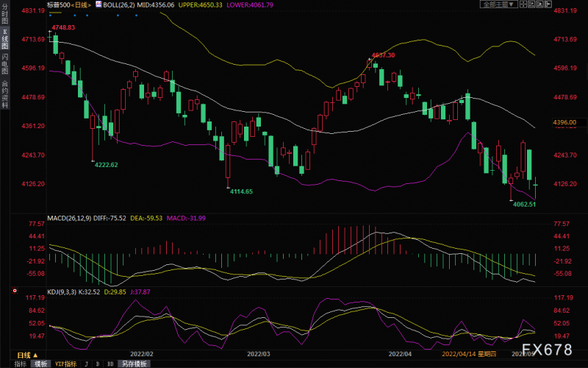Expand the 日线 period selector
Screen dimensions: 588x368
click(x=27, y=355)
